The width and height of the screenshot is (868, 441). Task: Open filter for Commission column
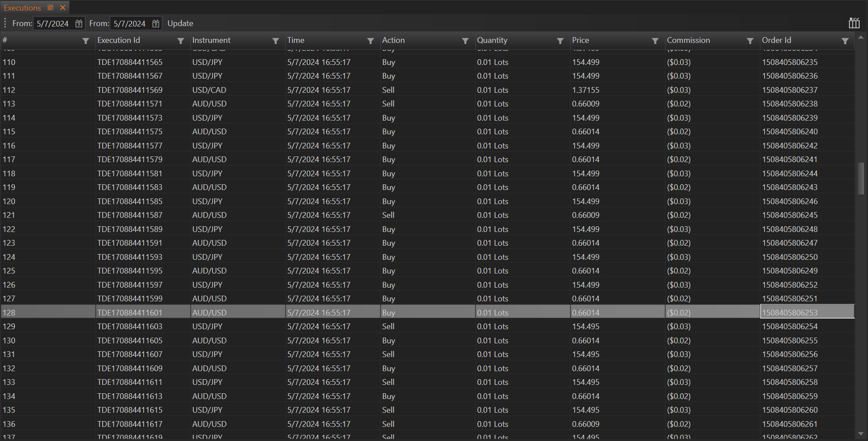(750, 41)
